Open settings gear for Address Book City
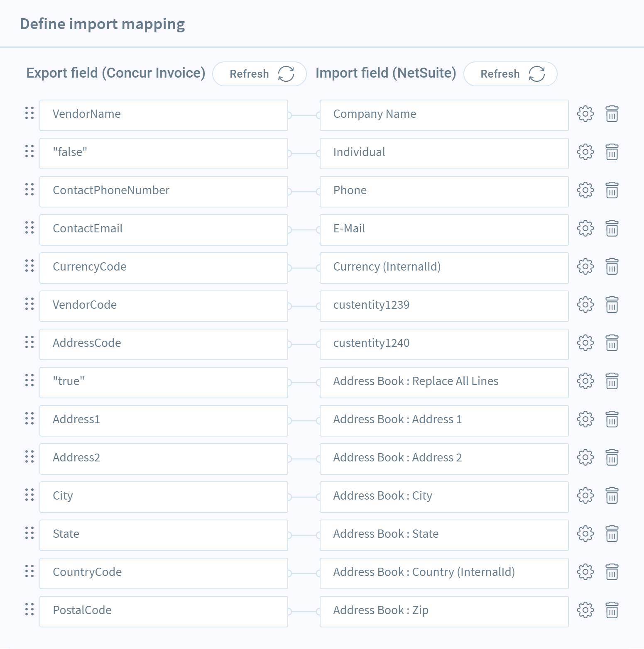Screen dimensions: 644x649 tap(585, 495)
